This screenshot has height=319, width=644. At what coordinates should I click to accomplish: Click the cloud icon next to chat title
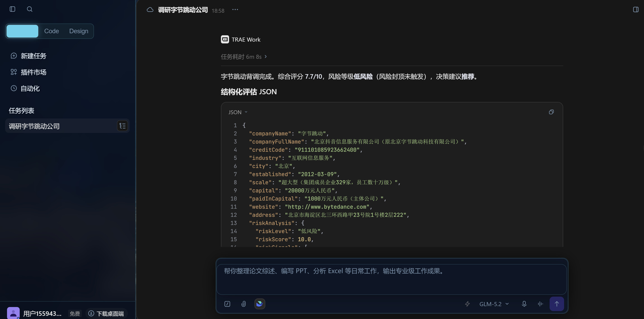[150, 10]
